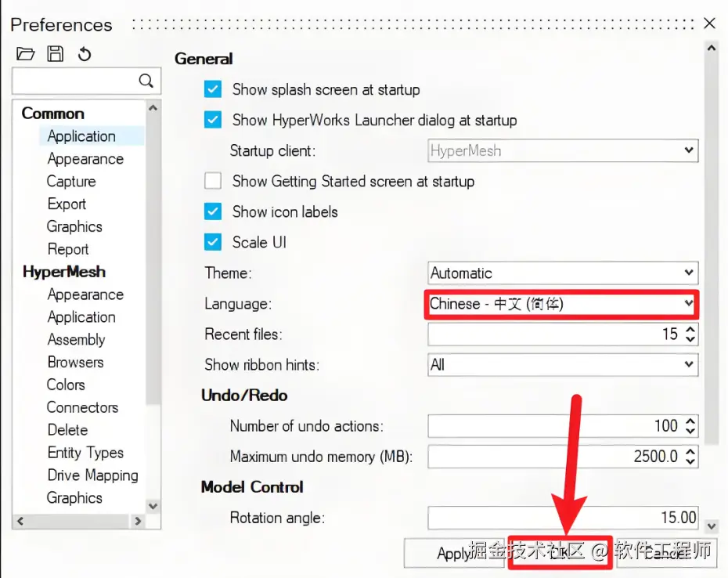
Task: Click the settings pane vertical scrollbar thumb
Action: point(711,250)
